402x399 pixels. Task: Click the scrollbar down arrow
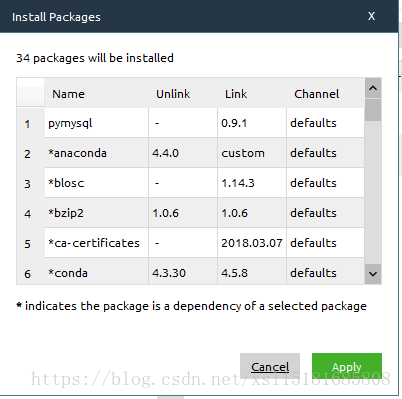click(x=373, y=274)
